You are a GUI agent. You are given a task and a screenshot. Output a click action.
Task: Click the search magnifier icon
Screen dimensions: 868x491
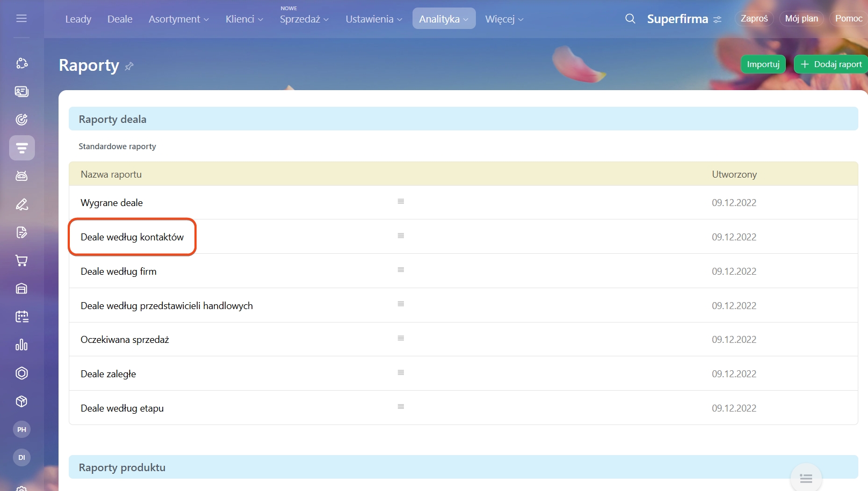(x=630, y=19)
